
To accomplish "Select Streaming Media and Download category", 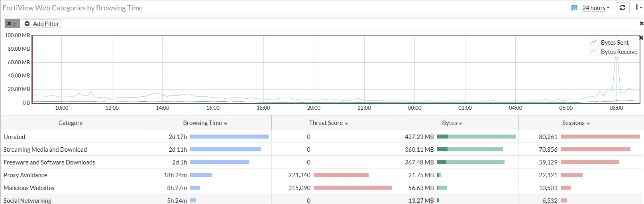I will click(x=45, y=149).
